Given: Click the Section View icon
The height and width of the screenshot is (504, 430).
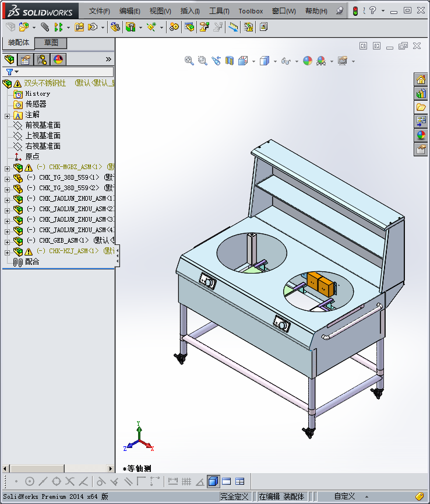Looking at the screenshot, I should pyautogui.click(x=230, y=61).
